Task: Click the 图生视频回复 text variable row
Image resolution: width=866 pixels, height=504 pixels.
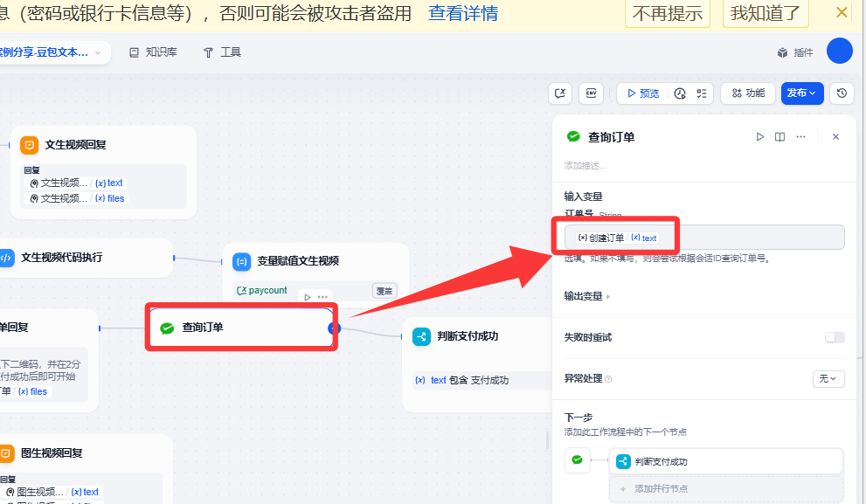Action: coord(52,492)
